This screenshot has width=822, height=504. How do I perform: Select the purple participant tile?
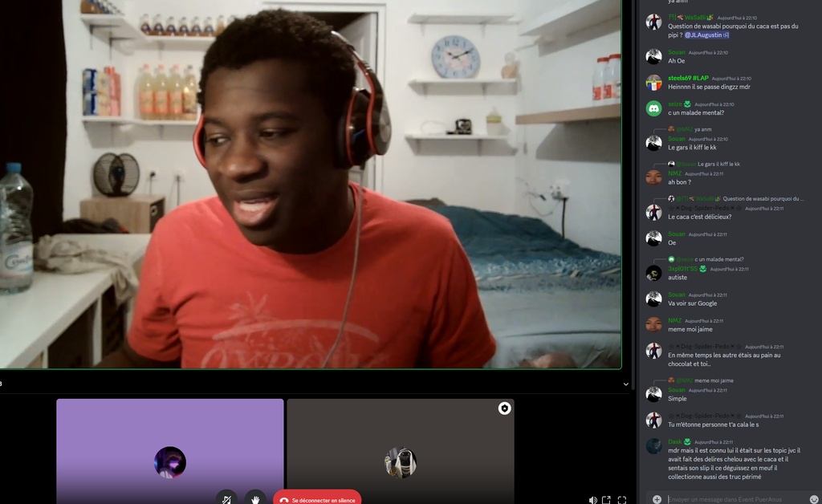pos(169,449)
